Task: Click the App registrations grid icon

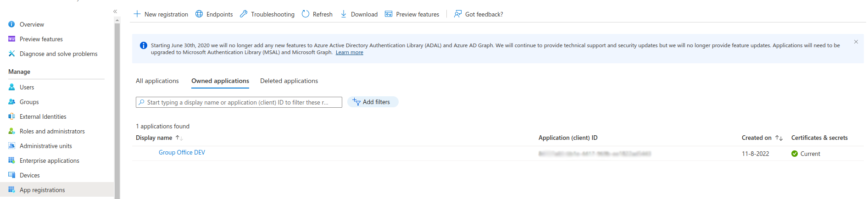Action: pyautogui.click(x=11, y=190)
